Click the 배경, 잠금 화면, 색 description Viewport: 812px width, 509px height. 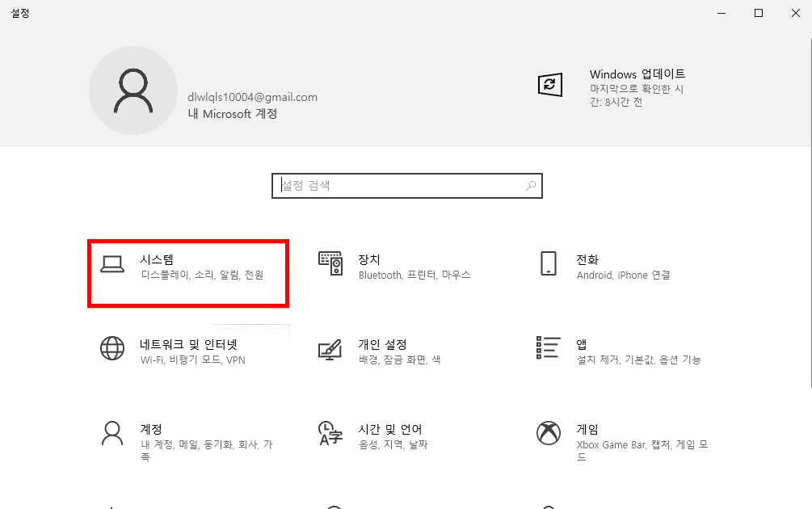click(400, 360)
